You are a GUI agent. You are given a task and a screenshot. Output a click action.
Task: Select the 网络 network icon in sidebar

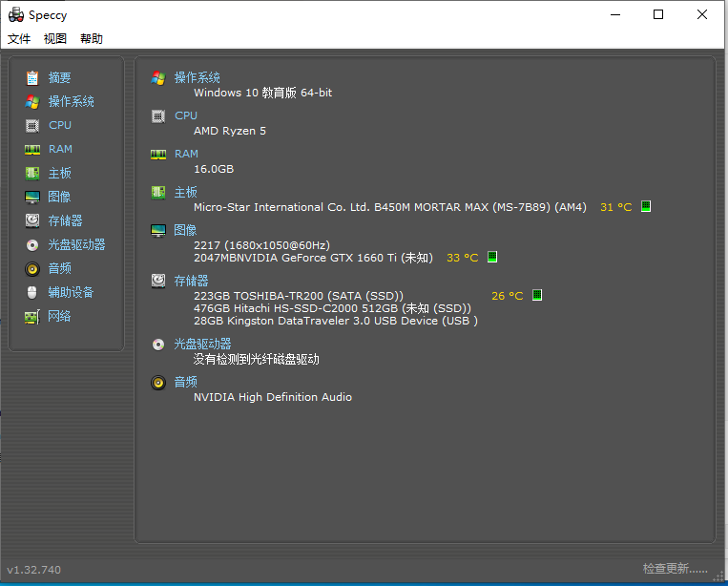(x=32, y=316)
